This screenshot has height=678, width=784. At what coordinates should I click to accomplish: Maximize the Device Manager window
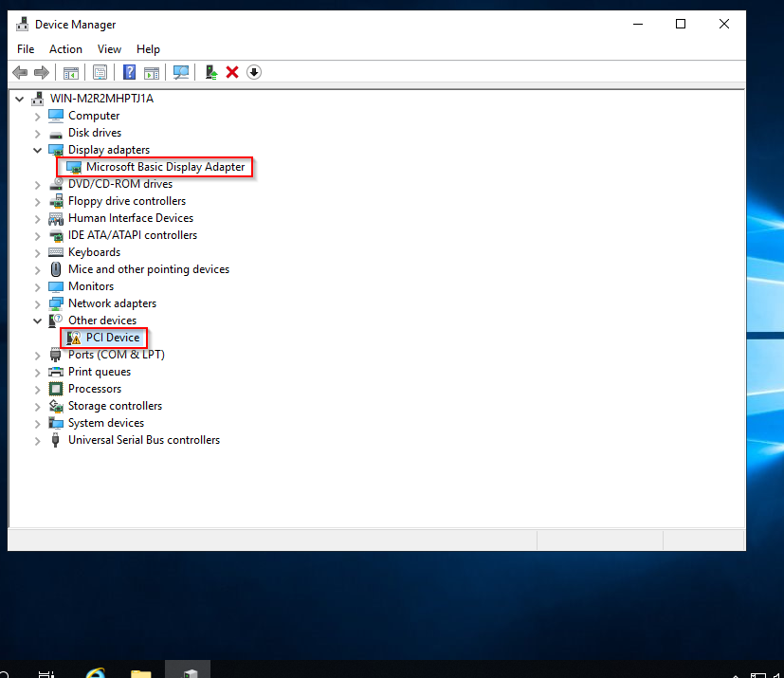[x=681, y=24]
